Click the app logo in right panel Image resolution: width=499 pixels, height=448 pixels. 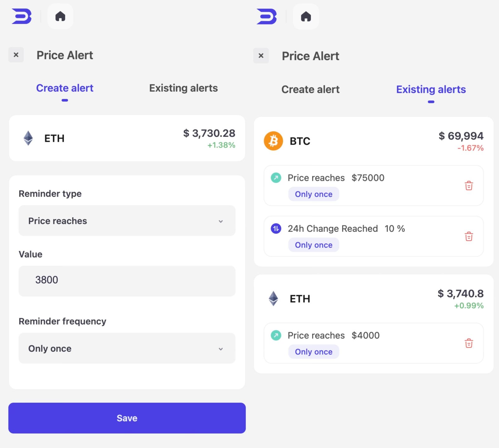point(267,17)
